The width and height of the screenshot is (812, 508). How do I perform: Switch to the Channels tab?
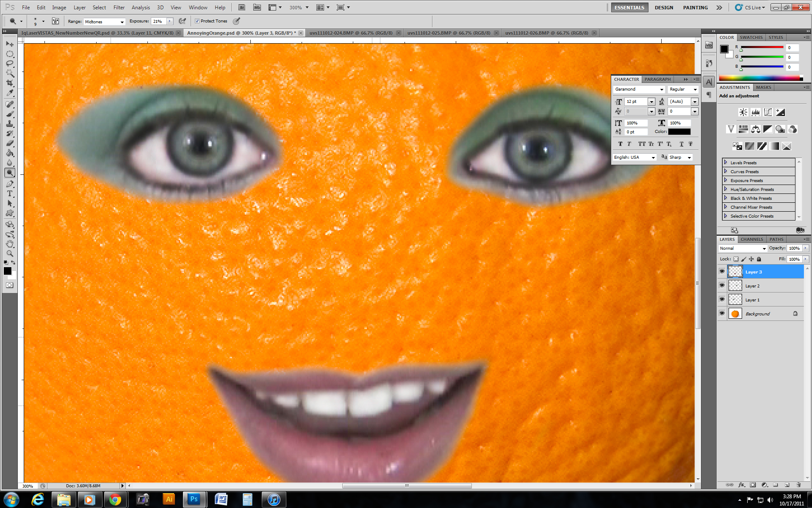(x=752, y=239)
